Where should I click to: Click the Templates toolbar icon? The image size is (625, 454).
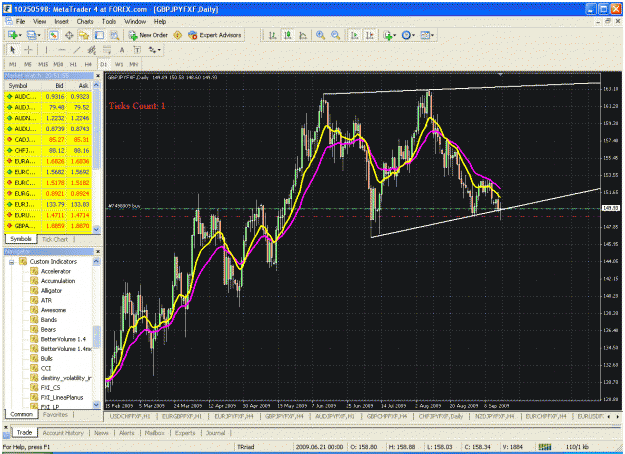[425, 35]
